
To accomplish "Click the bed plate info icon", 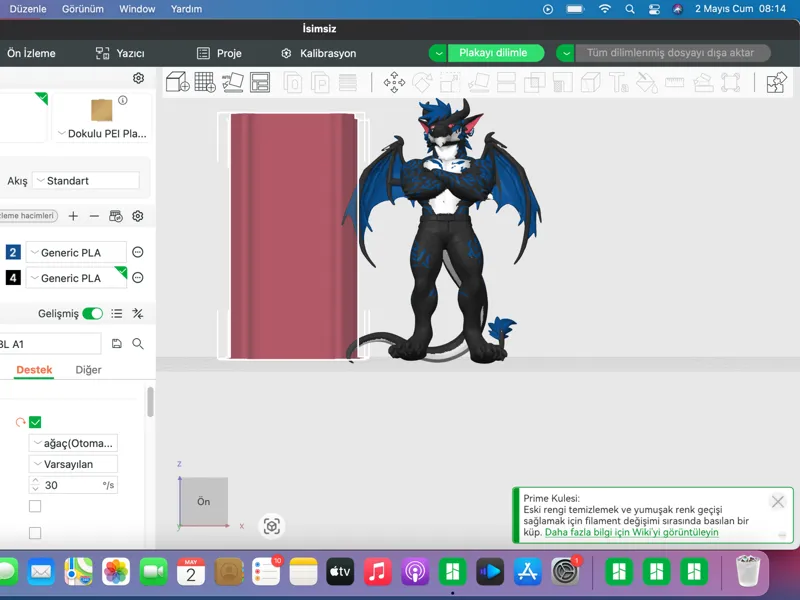I will coord(123,100).
